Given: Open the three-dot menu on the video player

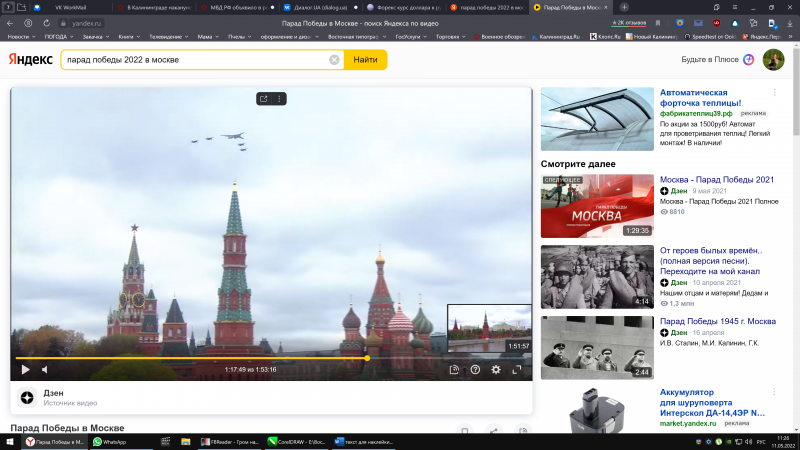Looking at the screenshot, I should 279,98.
